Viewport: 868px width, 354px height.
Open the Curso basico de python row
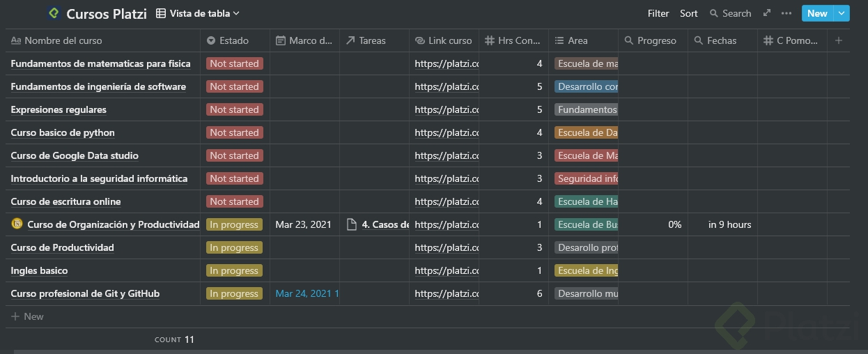pos(63,132)
